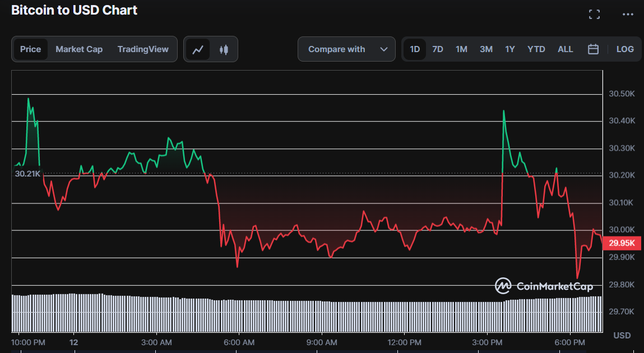The image size is (644, 353).
Task: Click the Compare with chevron arrow
Action: coord(384,49)
